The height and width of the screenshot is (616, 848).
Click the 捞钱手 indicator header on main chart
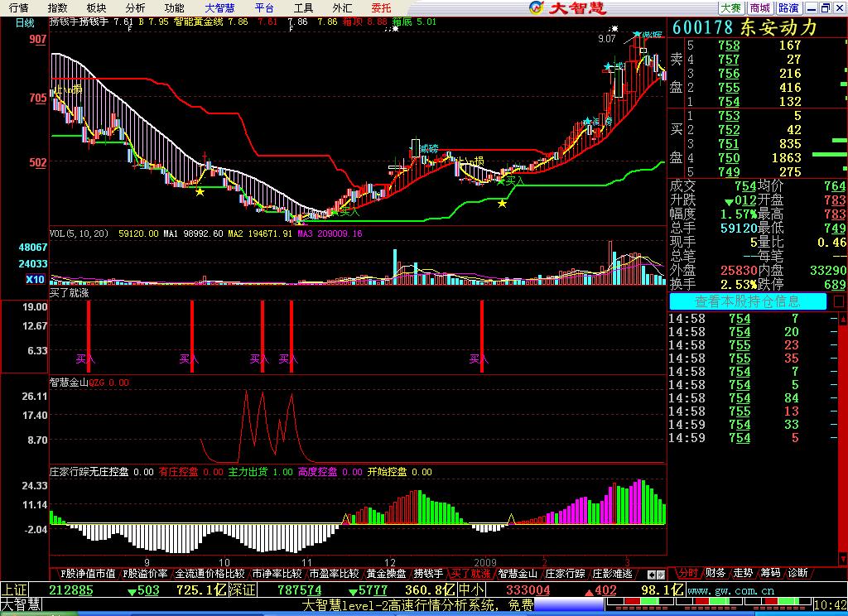[x=79, y=22]
